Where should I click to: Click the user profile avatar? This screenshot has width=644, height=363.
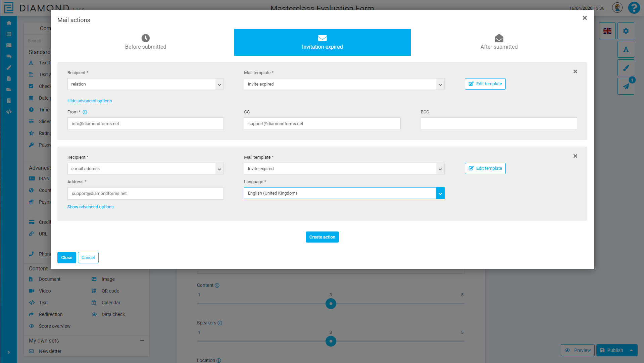[x=617, y=8]
